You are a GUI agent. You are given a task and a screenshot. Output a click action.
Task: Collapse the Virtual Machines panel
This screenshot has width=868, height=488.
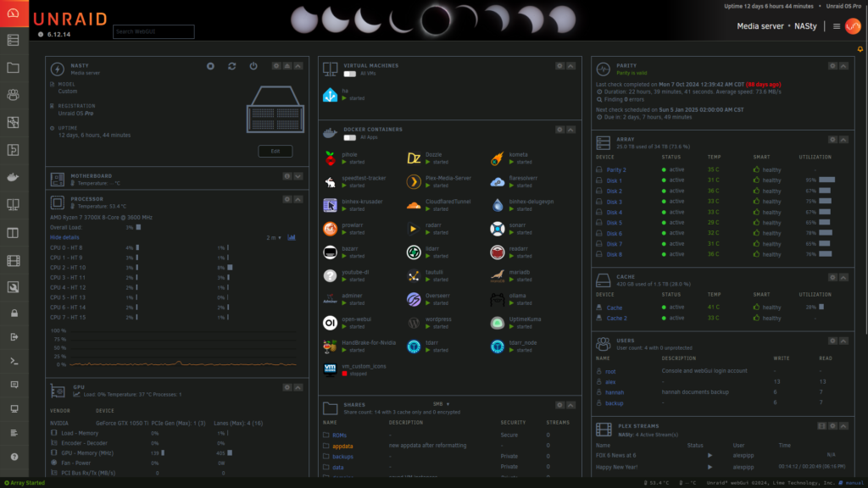570,66
